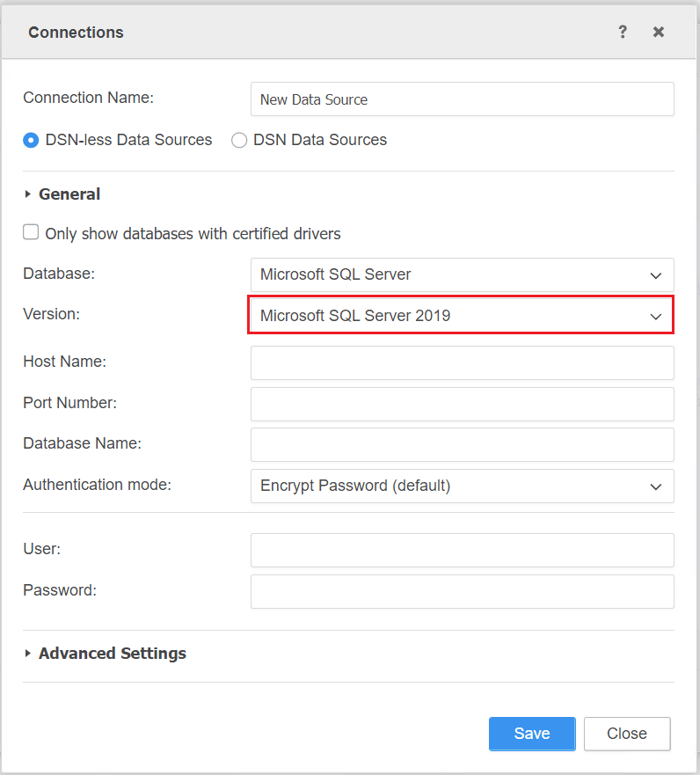The height and width of the screenshot is (775, 700).
Task: Click the Database Name text box
Action: coord(462,445)
